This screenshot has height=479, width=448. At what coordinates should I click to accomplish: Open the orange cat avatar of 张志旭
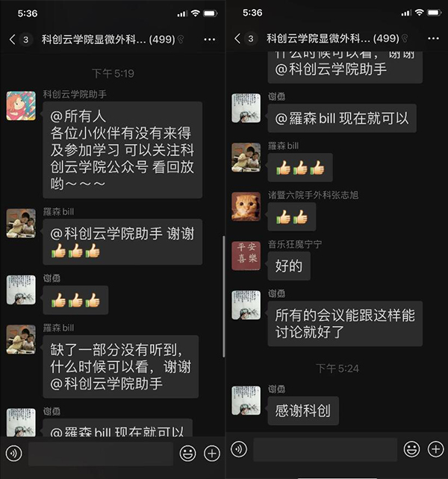246,207
